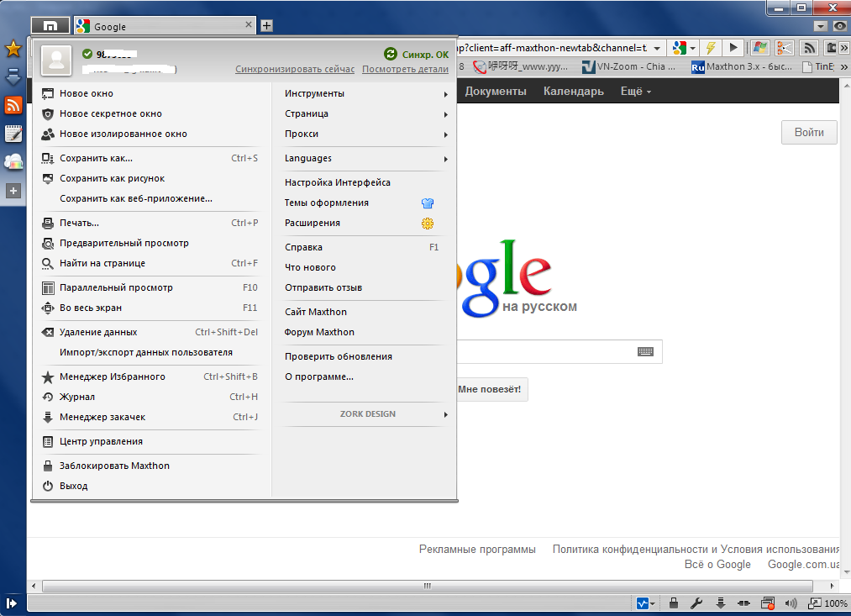Open the notepad icon in the sidebar
The height and width of the screenshot is (616, 851).
(x=13, y=134)
